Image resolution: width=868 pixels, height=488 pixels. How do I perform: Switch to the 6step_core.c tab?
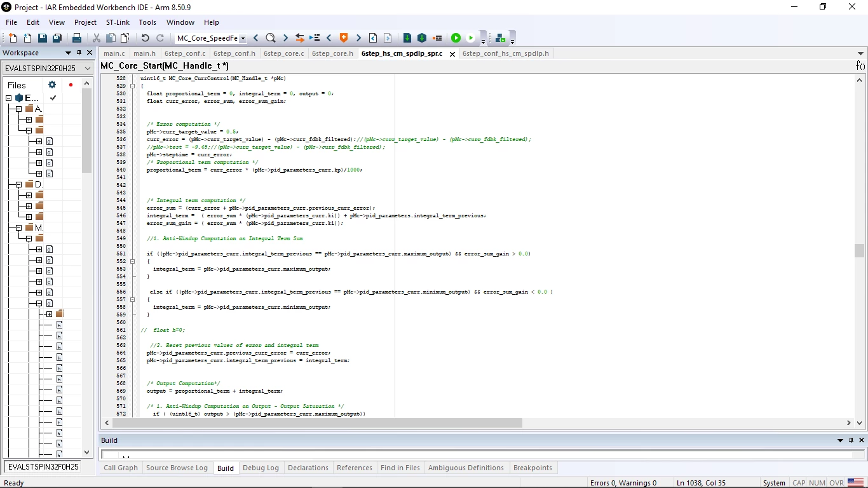pos(283,53)
